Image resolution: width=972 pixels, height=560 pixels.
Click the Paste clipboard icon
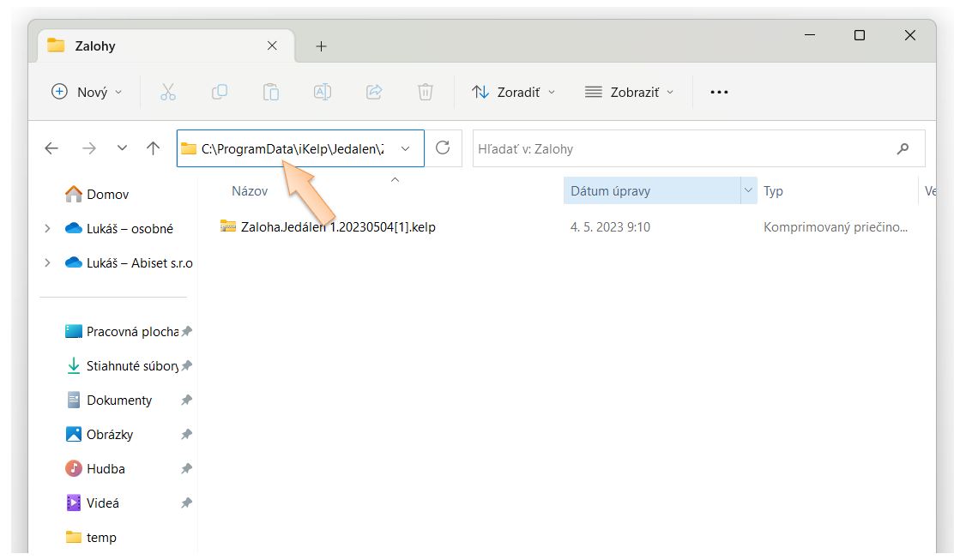pyautogui.click(x=271, y=92)
